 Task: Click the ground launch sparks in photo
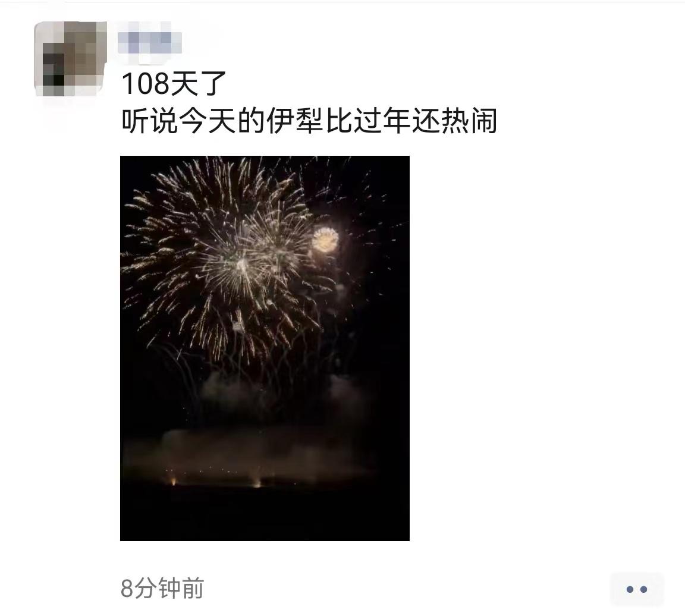(x=216, y=480)
